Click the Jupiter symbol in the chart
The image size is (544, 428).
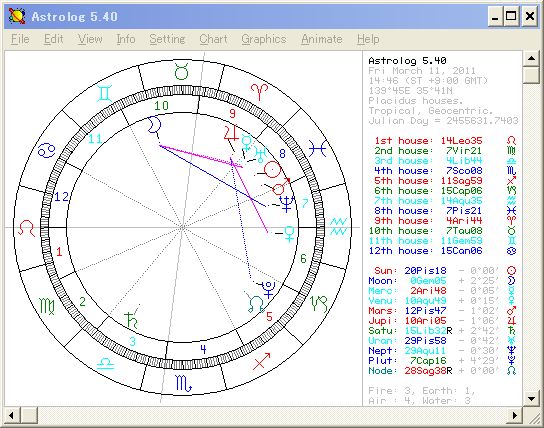[231, 133]
